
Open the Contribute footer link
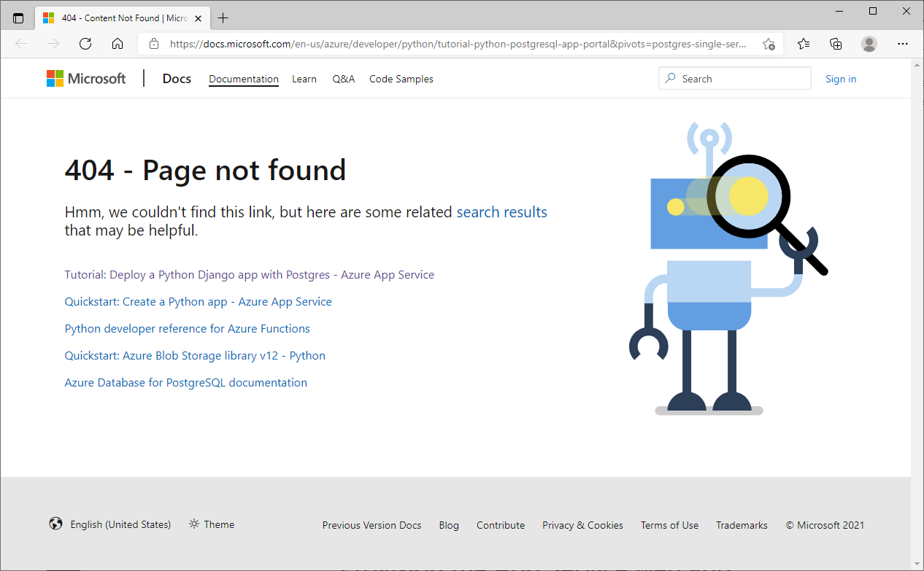click(501, 525)
